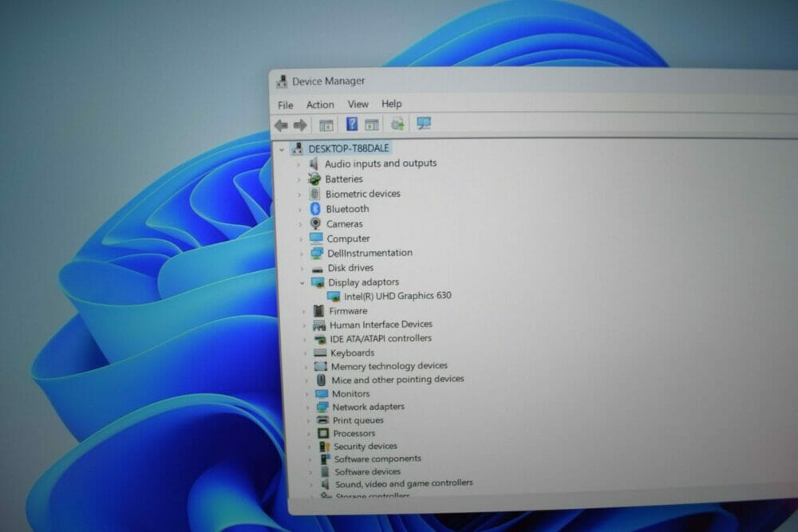The image size is (798, 532).
Task: Click the Security devices icon
Action: (x=324, y=447)
